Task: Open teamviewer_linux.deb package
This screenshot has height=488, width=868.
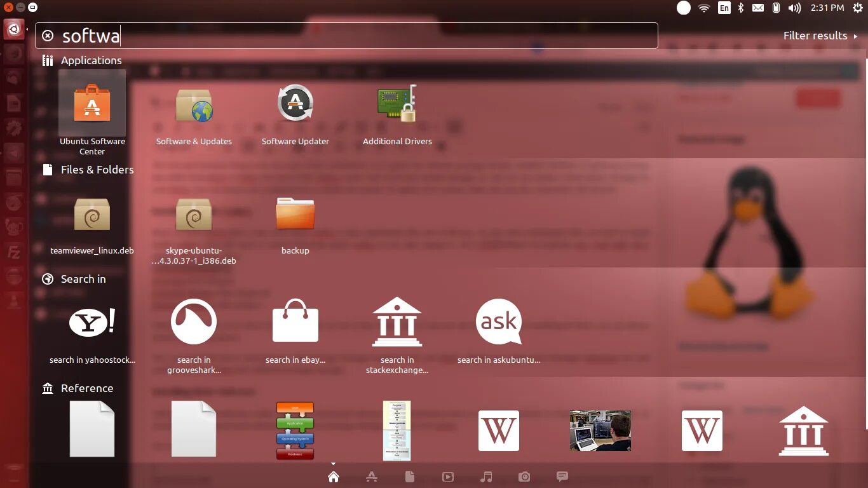Action: (x=92, y=224)
